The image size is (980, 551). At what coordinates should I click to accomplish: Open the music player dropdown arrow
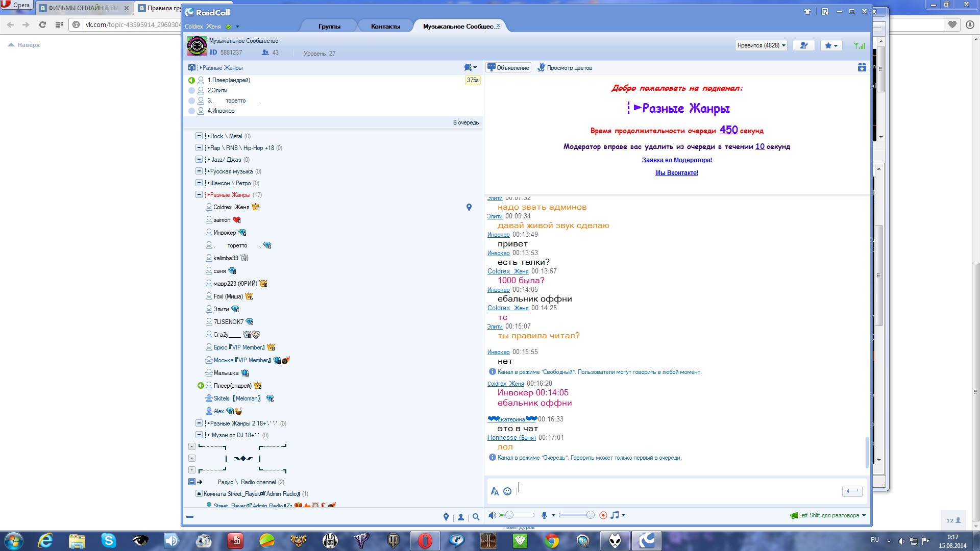point(624,515)
